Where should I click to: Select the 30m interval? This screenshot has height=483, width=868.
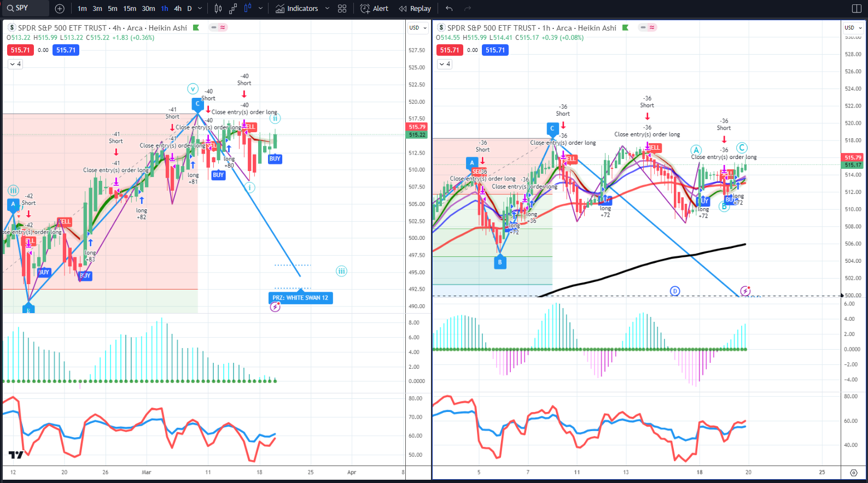point(148,8)
